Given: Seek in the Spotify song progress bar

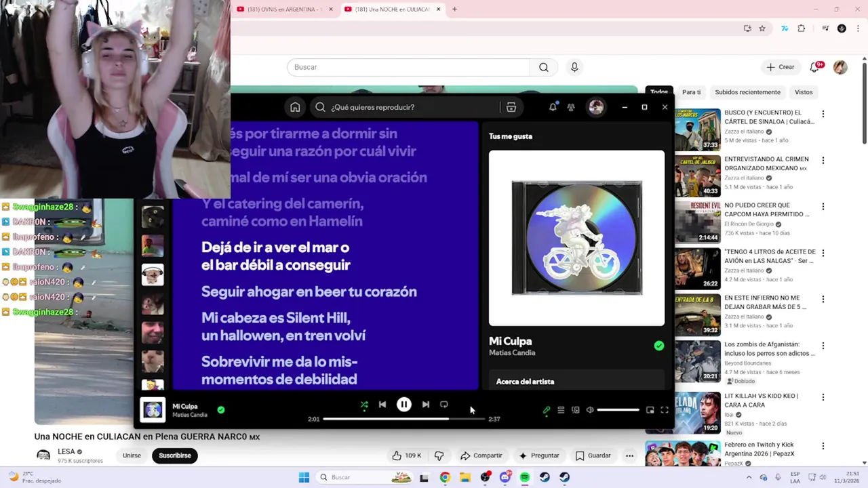Looking at the screenshot, I should [404, 419].
